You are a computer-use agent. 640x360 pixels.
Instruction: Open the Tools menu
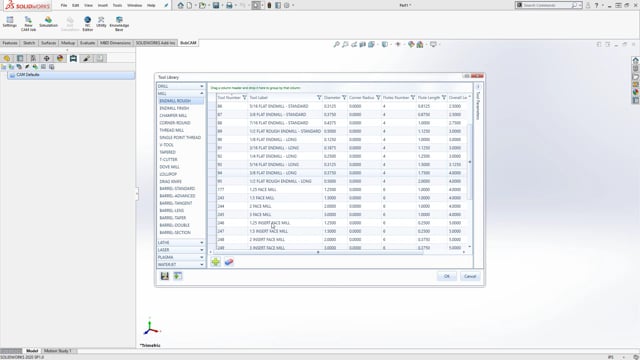point(117,5)
